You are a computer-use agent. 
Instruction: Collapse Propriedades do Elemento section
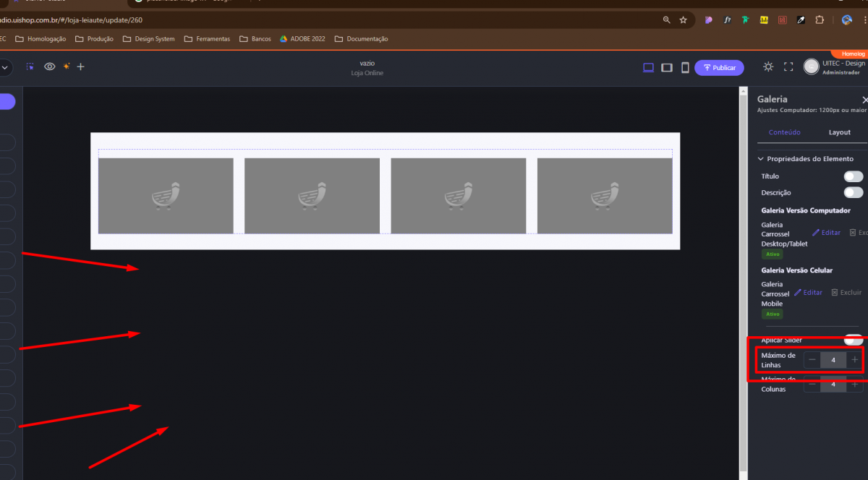[x=761, y=158]
